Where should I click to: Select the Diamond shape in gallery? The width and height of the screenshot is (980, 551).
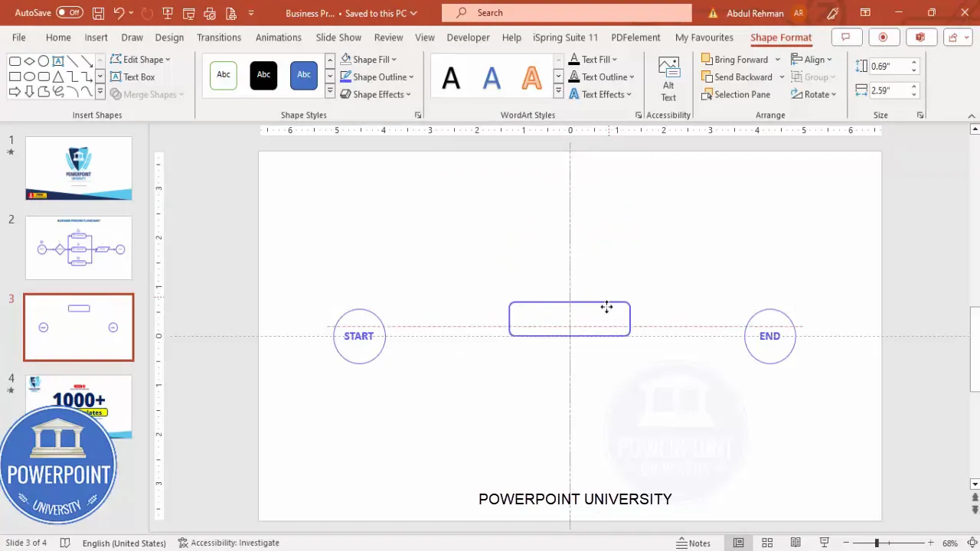click(x=29, y=61)
